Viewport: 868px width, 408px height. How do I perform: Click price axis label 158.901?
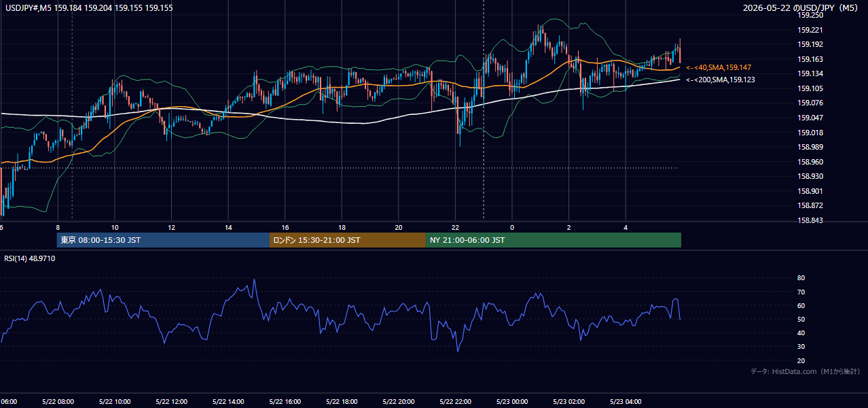[810, 191]
